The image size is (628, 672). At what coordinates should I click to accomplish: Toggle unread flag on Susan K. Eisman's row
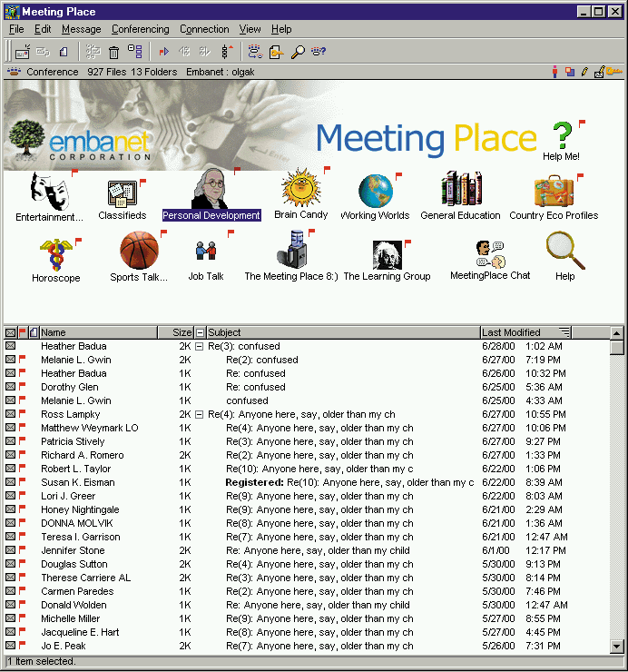point(23,482)
